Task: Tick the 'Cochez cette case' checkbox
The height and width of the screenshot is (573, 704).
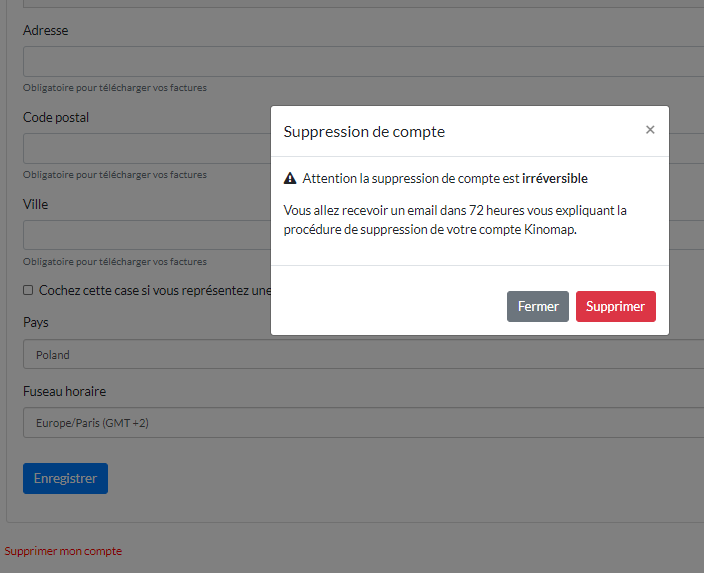Action: 28,290
